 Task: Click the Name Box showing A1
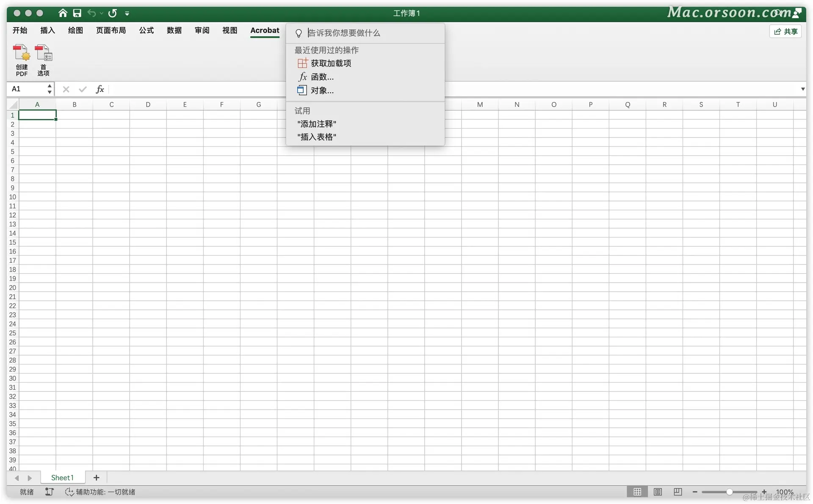coord(26,89)
